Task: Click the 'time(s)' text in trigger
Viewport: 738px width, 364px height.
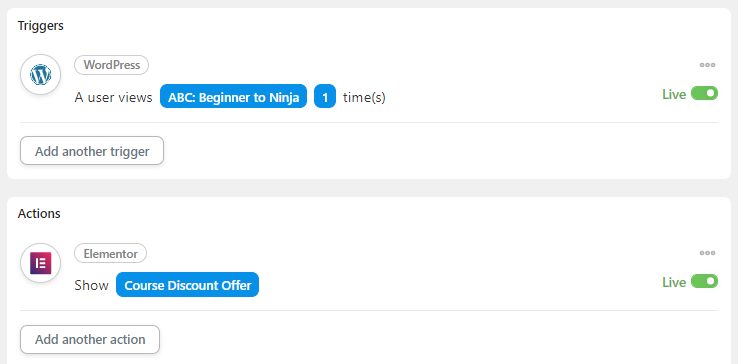Action: click(364, 97)
